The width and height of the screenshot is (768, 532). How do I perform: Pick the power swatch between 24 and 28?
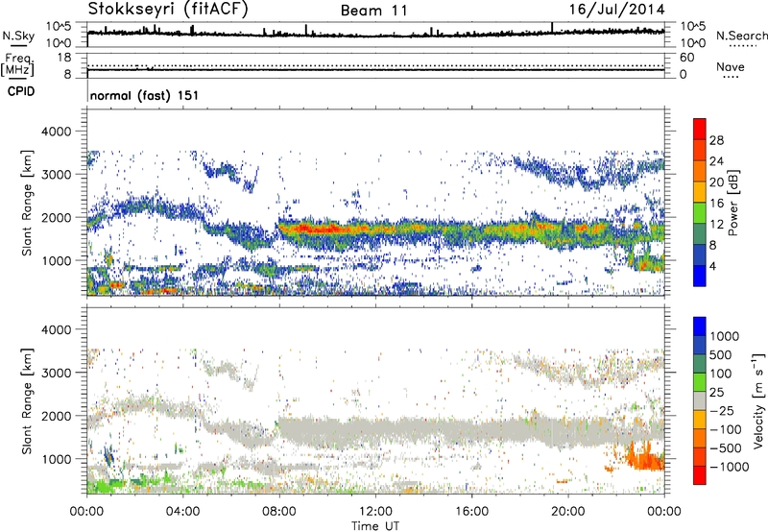click(700, 151)
